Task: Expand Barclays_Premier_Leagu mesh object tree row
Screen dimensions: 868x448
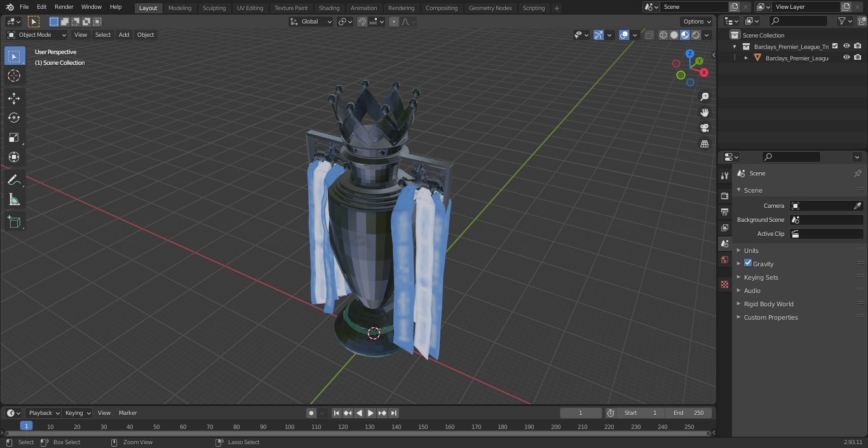Action: coord(746,58)
